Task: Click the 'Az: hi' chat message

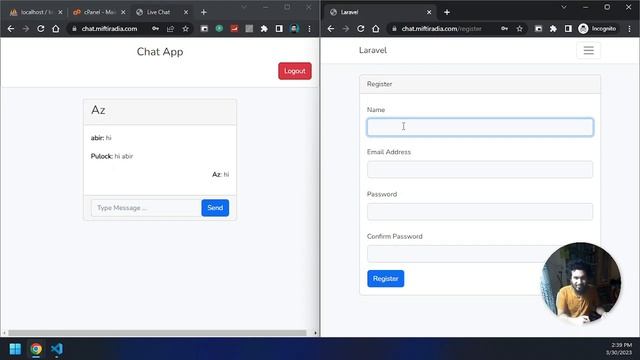Action: click(220, 174)
